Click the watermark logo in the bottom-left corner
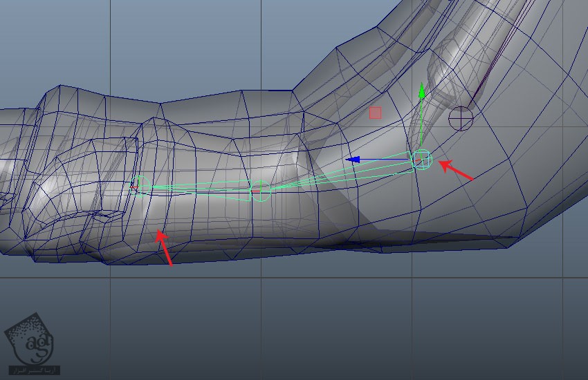The height and width of the screenshot is (380, 588). coord(31,343)
